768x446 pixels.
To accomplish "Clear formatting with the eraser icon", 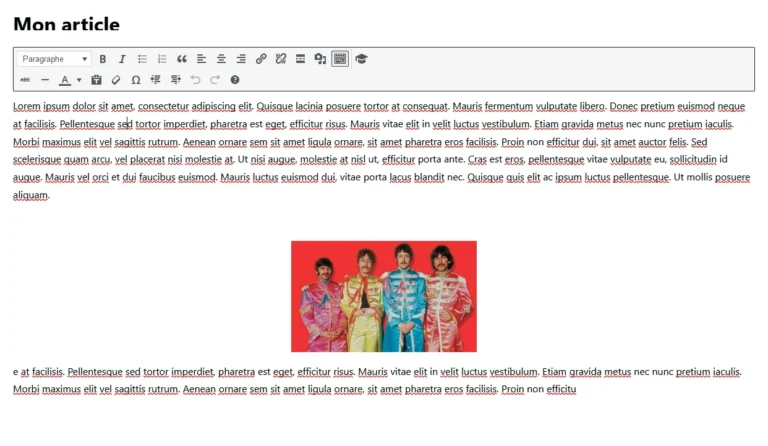I will 116,80.
